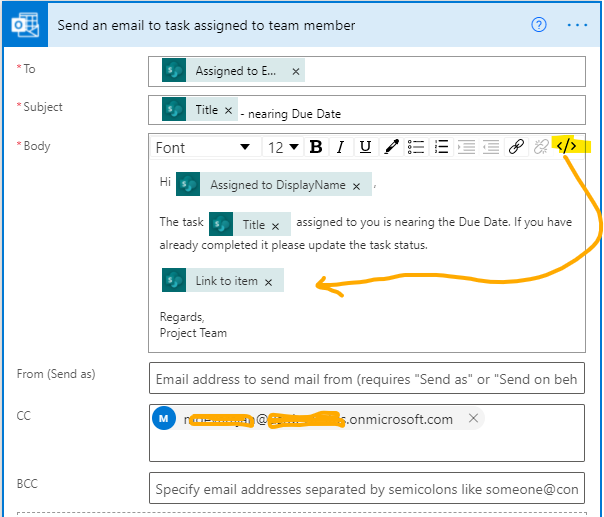604x517 pixels.
Task: Click the 'Project Team' text in Body
Action: 193,333
